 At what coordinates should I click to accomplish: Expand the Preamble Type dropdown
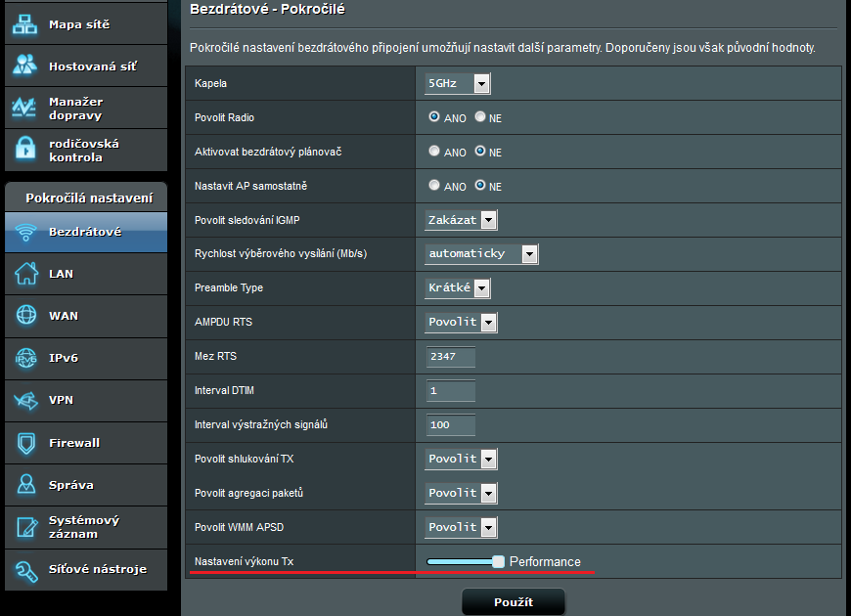[458, 287]
